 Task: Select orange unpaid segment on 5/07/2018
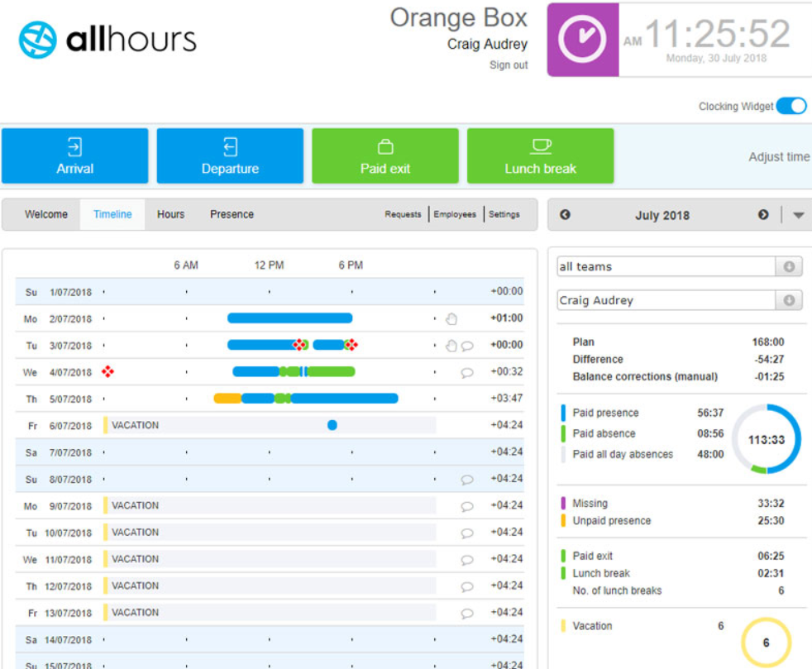(227, 399)
